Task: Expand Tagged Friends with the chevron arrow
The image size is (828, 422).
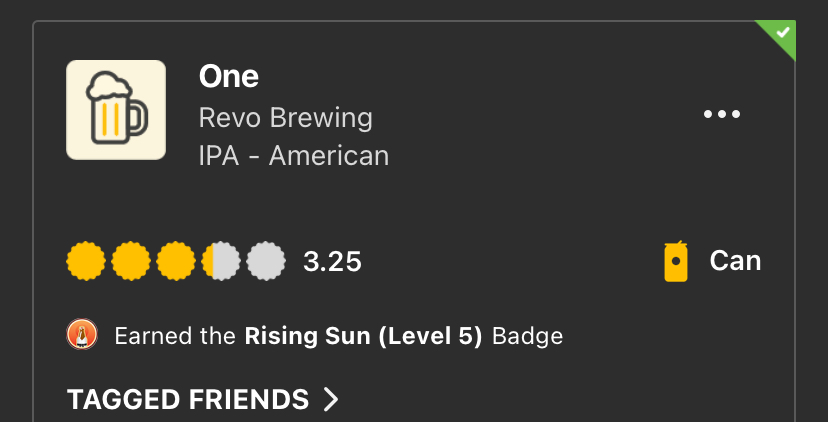Action: click(331, 400)
